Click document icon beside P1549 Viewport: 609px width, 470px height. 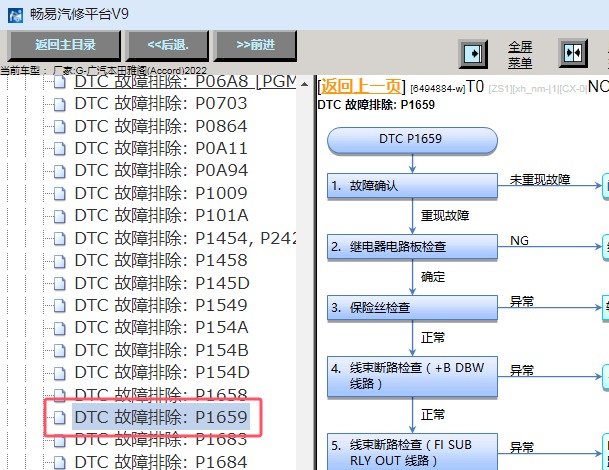(59, 306)
